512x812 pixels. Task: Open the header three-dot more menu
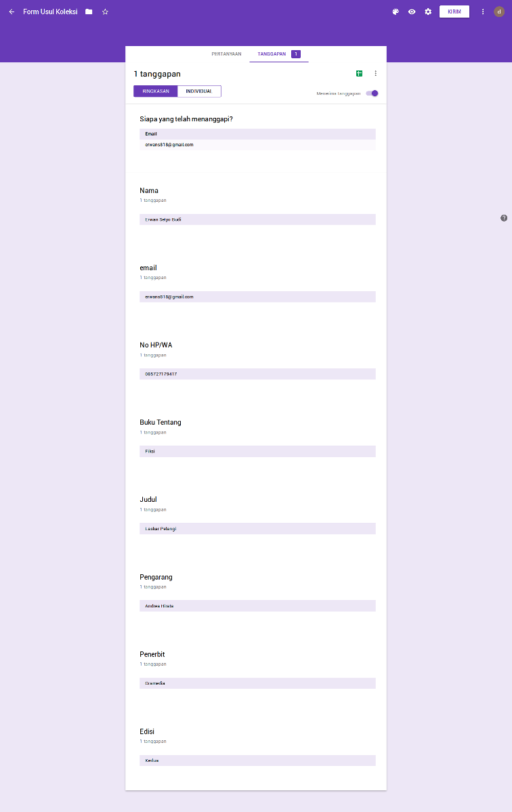click(x=483, y=12)
